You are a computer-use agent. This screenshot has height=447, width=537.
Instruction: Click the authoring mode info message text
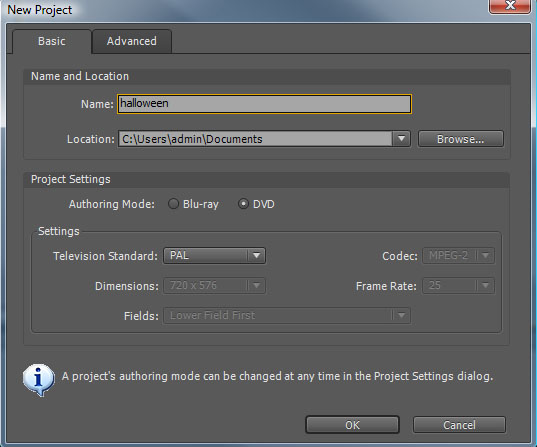(277, 376)
